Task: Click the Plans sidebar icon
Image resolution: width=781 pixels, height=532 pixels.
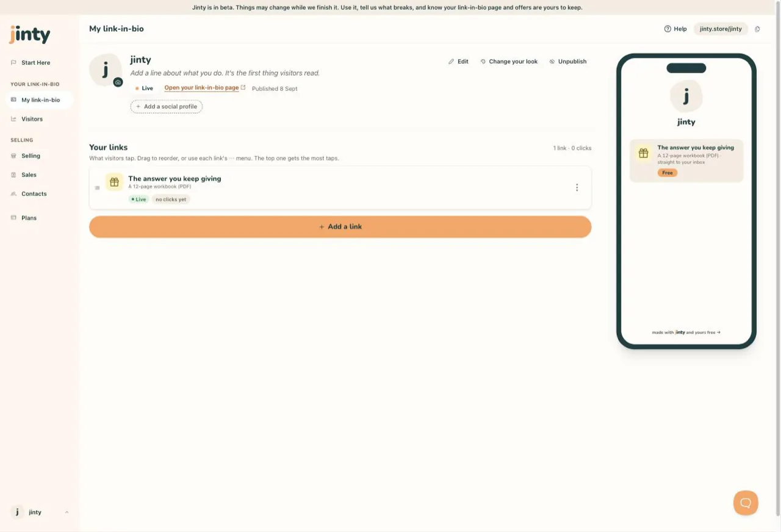Action: (13, 218)
